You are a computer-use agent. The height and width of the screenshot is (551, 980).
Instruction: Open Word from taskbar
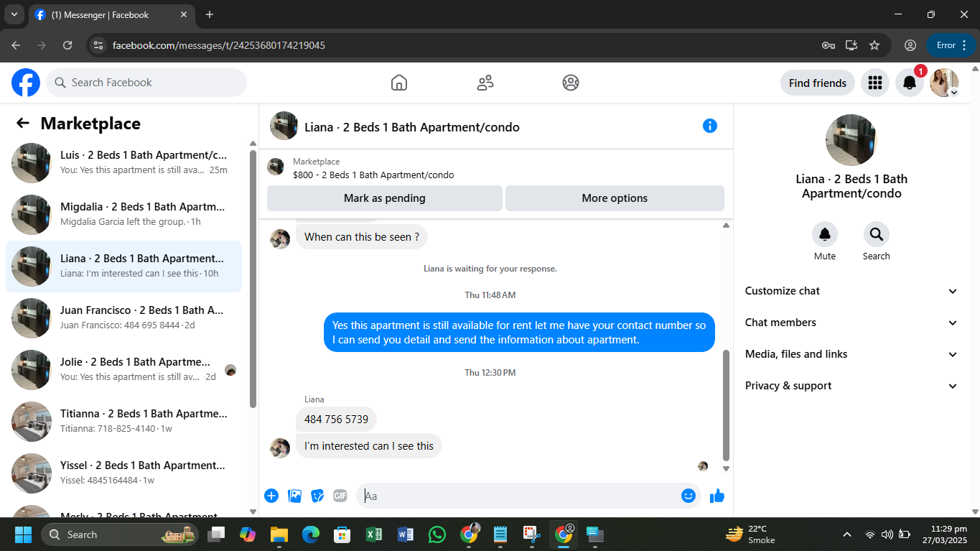click(405, 534)
